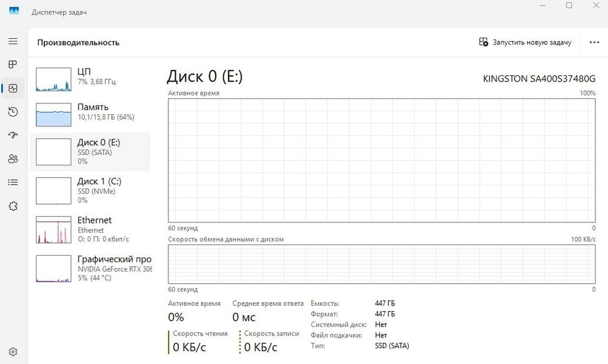Select the Performance page icon

click(13, 88)
